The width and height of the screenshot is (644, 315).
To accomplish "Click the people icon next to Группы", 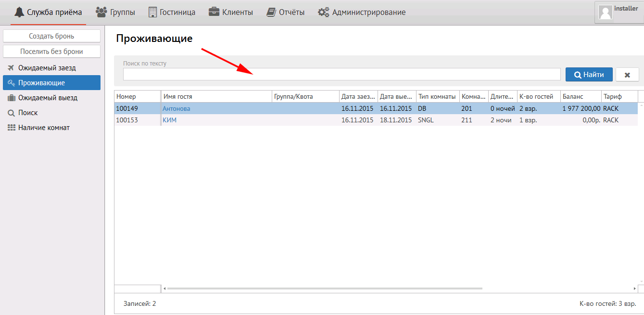I will [x=101, y=12].
